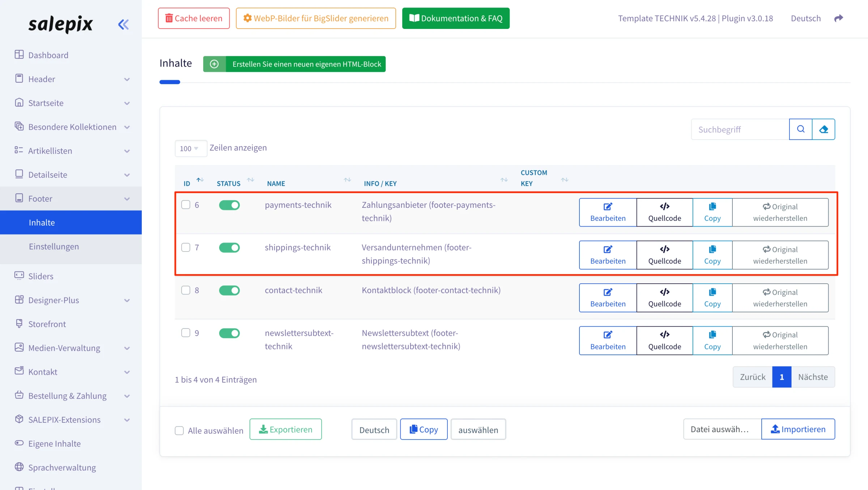The width and height of the screenshot is (868, 490).
Task: Click the Importieren button
Action: 798,429
